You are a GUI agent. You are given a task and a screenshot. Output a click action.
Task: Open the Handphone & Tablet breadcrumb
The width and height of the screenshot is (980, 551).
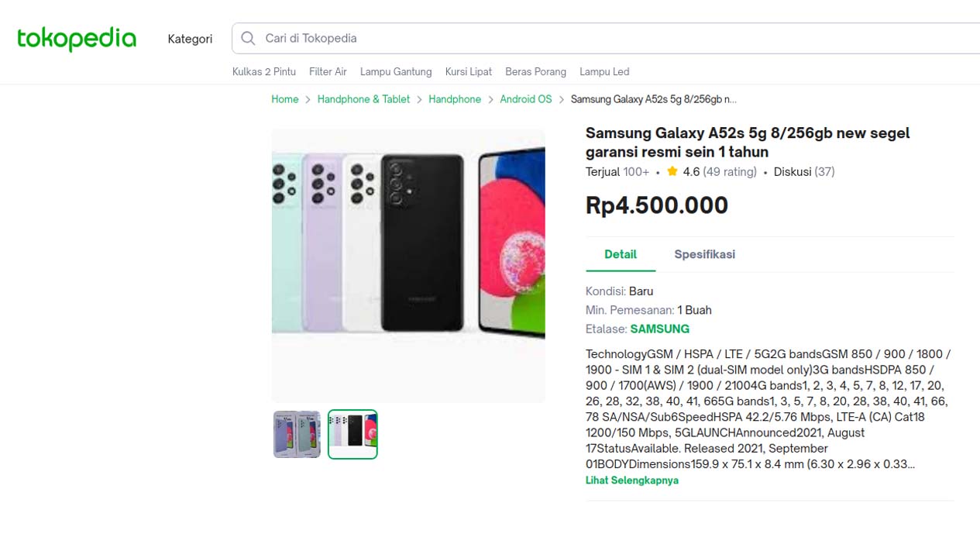pyautogui.click(x=363, y=99)
